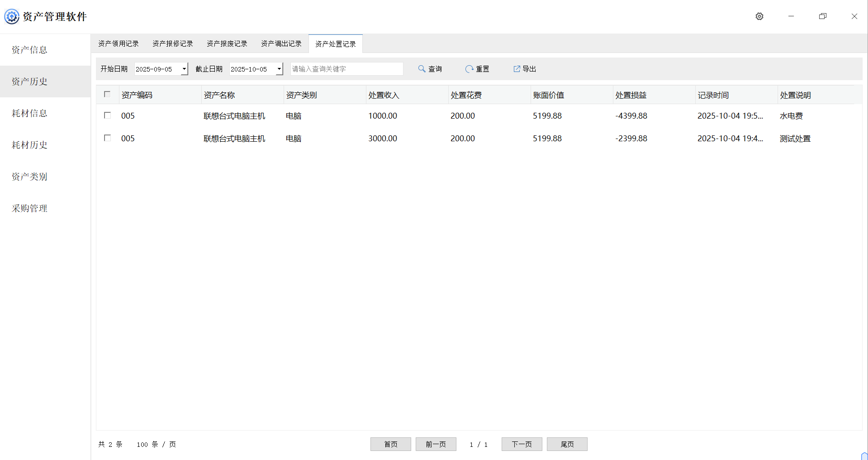The height and width of the screenshot is (460, 868).
Task: Click the magnifier search icon
Action: click(x=422, y=69)
